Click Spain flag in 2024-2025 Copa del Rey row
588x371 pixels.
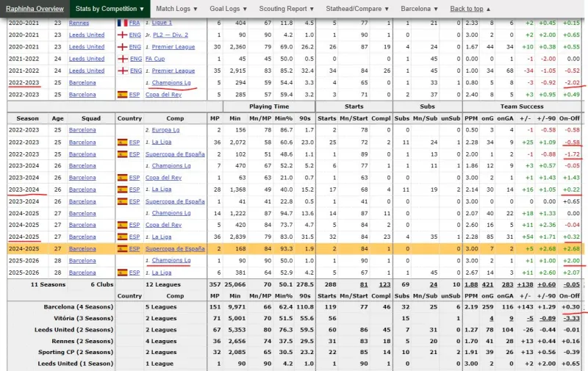pos(122,225)
